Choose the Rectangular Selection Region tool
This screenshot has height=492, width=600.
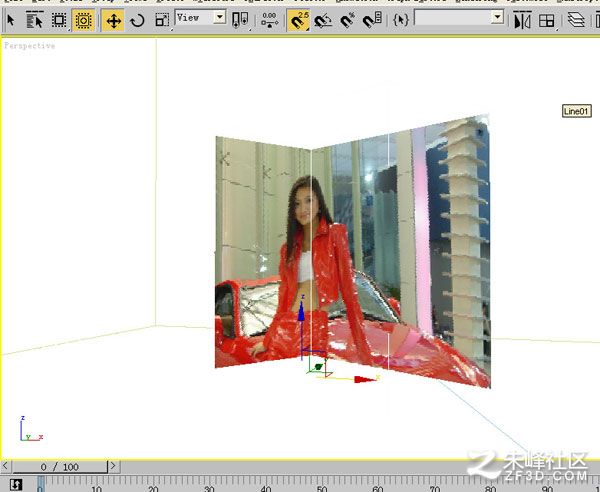[59, 20]
